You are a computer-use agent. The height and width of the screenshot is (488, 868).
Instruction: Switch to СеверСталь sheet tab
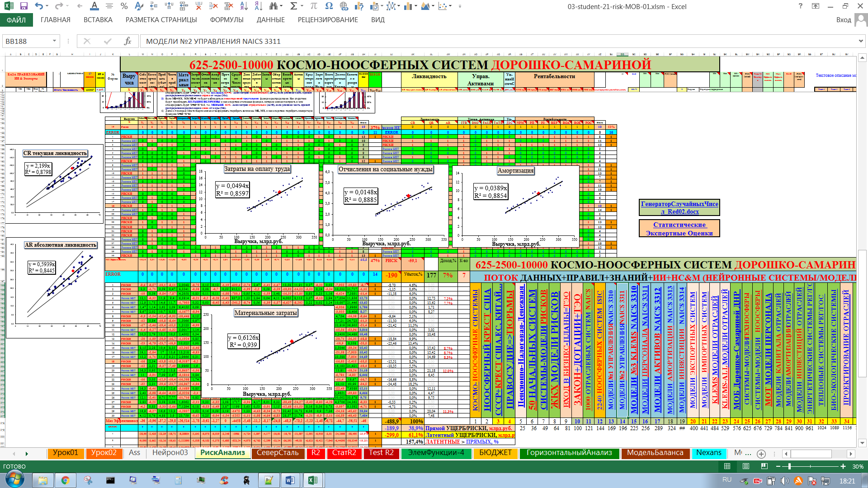coord(278,453)
